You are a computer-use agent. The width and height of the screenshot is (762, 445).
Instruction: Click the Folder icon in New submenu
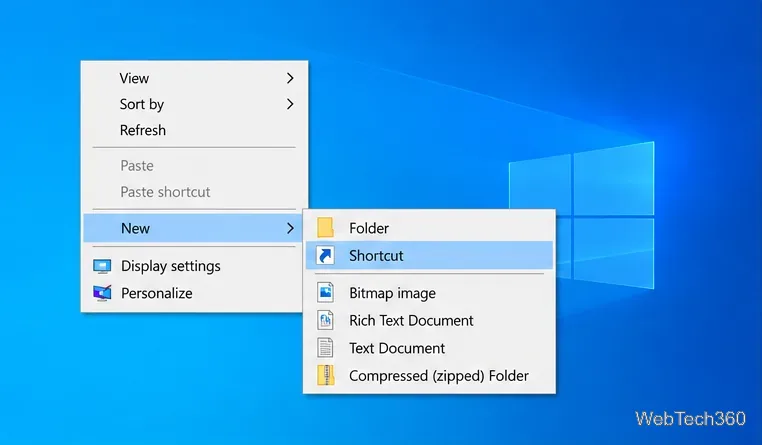coord(325,227)
